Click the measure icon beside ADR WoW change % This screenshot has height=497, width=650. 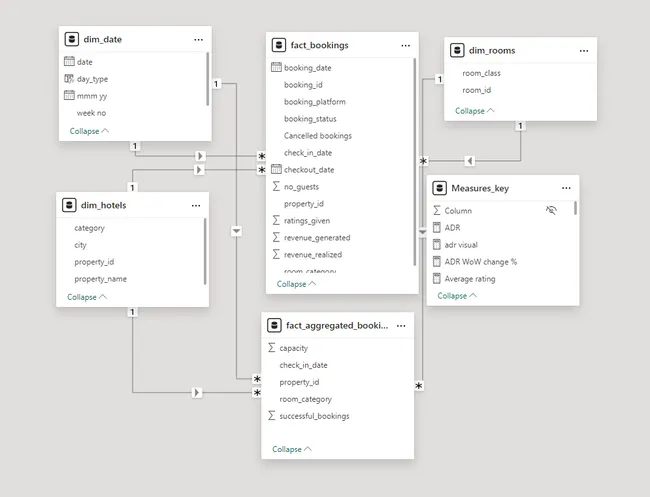pyautogui.click(x=437, y=262)
